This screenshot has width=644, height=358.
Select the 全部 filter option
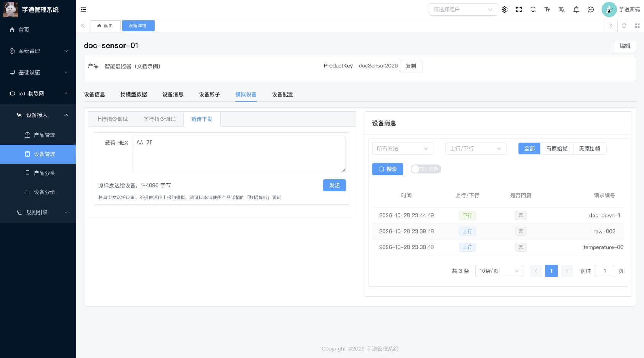click(x=529, y=149)
